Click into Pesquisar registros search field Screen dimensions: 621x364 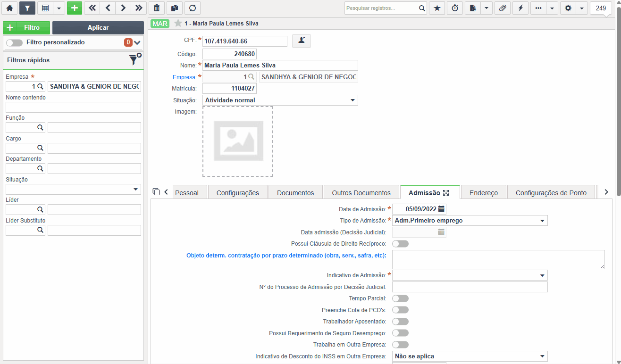pos(381,8)
